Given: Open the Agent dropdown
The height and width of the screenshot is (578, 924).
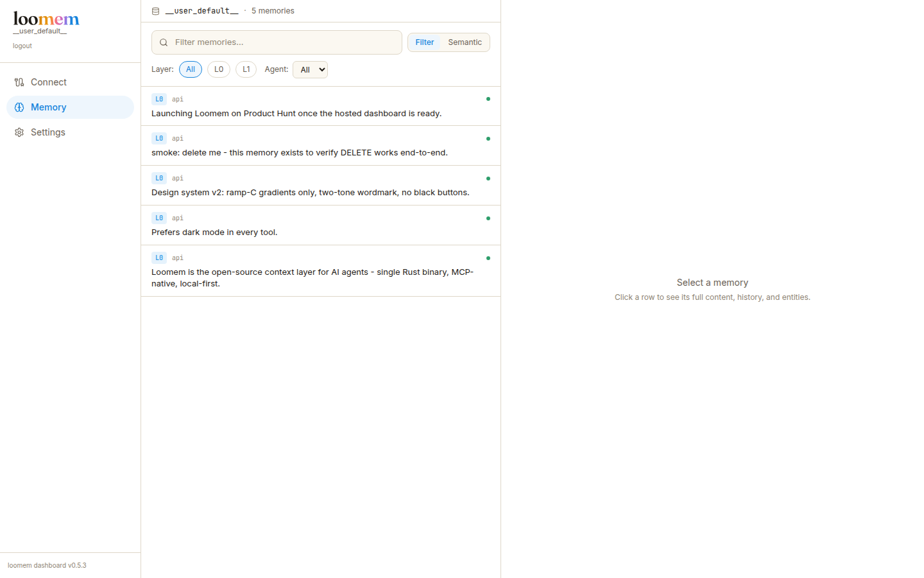Looking at the screenshot, I should 310,69.
